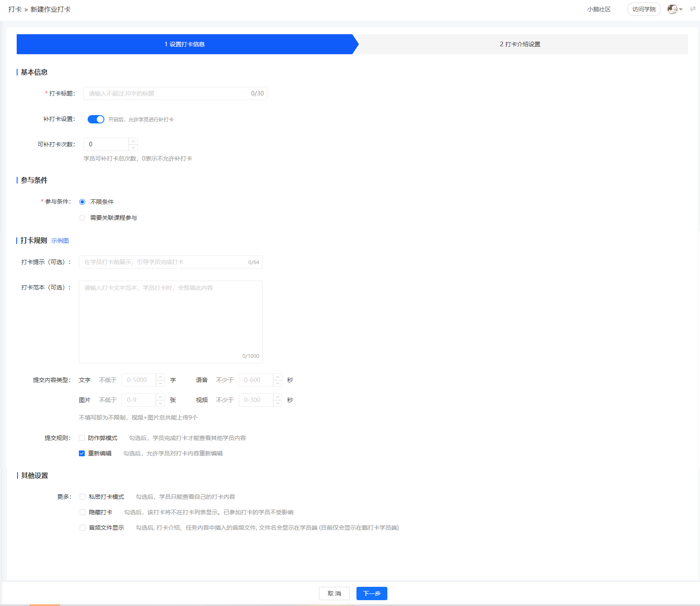The height and width of the screenshot is (606, 700).
Task: Uncheck the 重新编辑 checkbox
Action: coord(82,453)
